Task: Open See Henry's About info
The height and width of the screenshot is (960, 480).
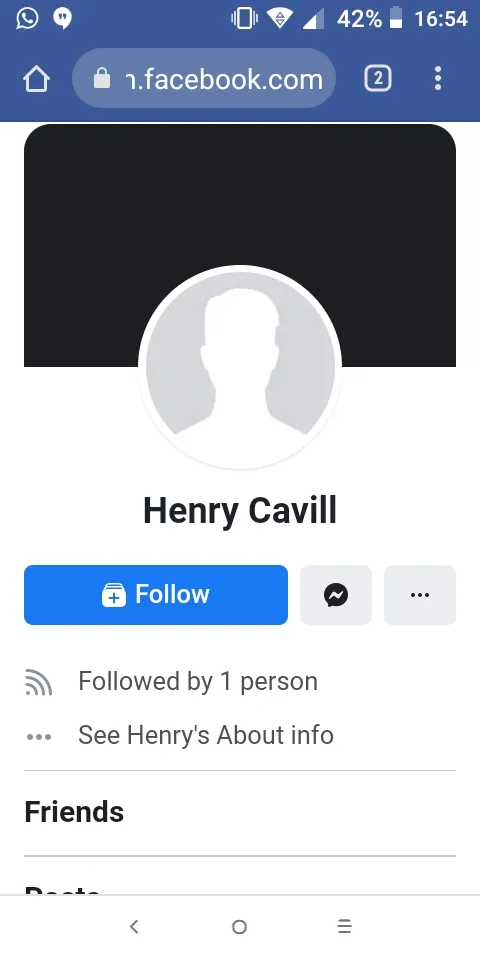Action: [x=206, y=735]
